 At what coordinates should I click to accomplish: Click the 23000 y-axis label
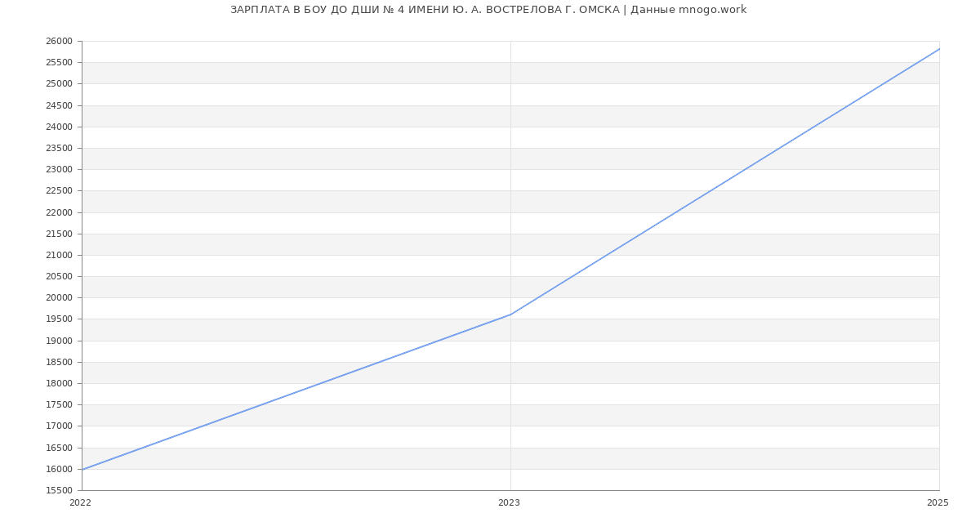60,170
